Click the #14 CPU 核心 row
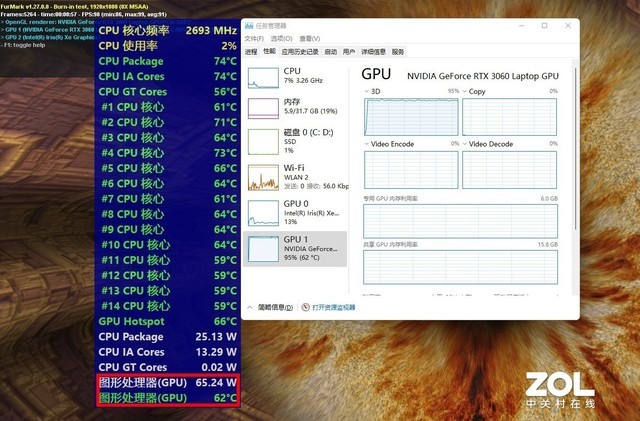The height and width of the screenshot is (421, 640). (x=167, y=306)
